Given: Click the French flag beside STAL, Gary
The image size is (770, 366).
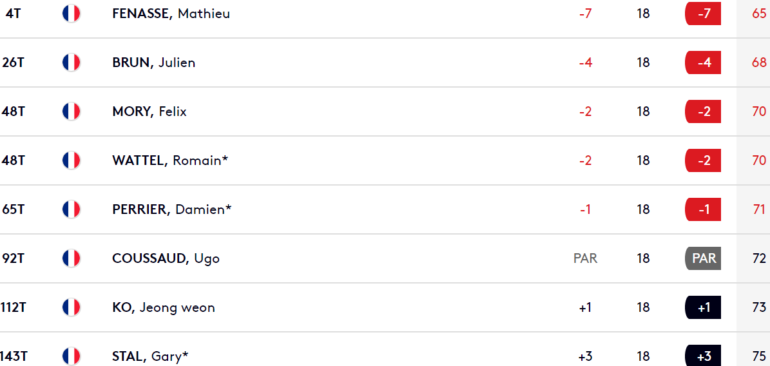Looking at the screenshot, I should point(71,356).
